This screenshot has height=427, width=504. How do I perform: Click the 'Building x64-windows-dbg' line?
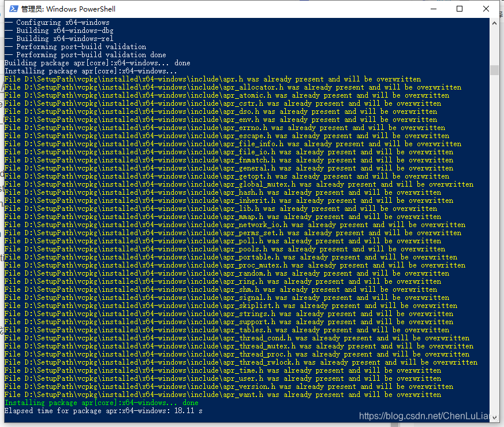59,31
